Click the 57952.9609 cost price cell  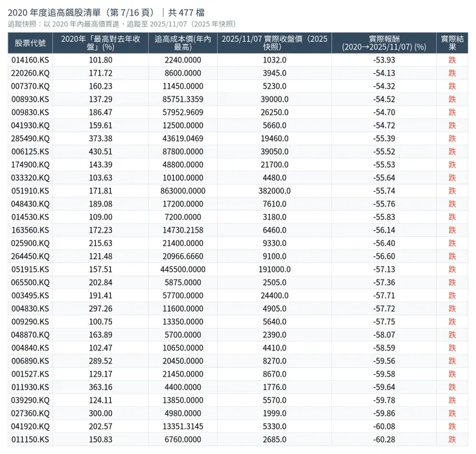[x=183, y=112]
